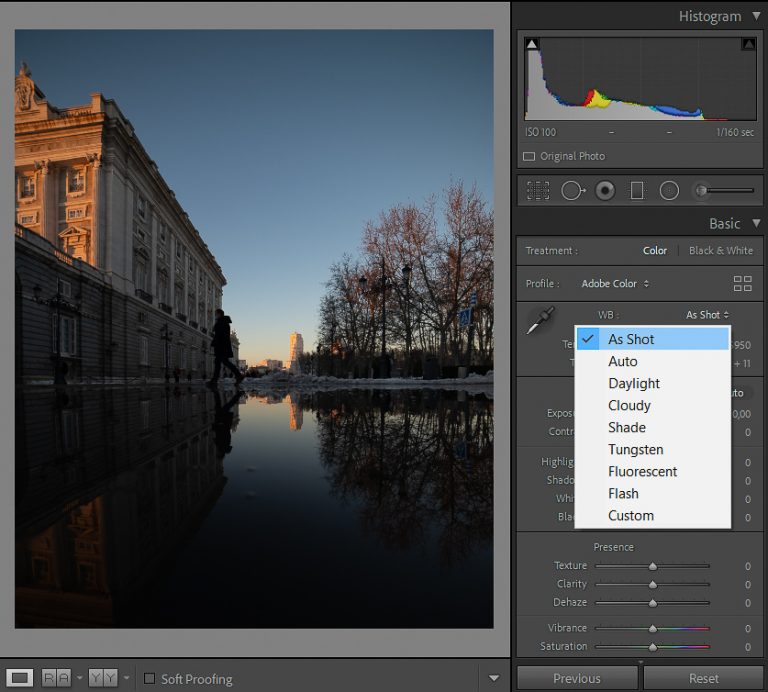This screenshot has height=692, width=768.
Task: Select the Adjustment Brush tool
Action: tap(724, 191)
